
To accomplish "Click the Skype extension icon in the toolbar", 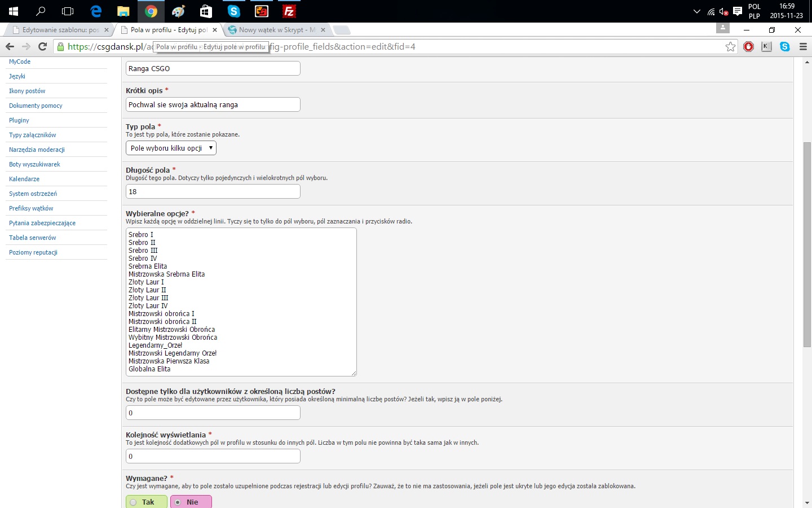I will [x=785, y=47].
